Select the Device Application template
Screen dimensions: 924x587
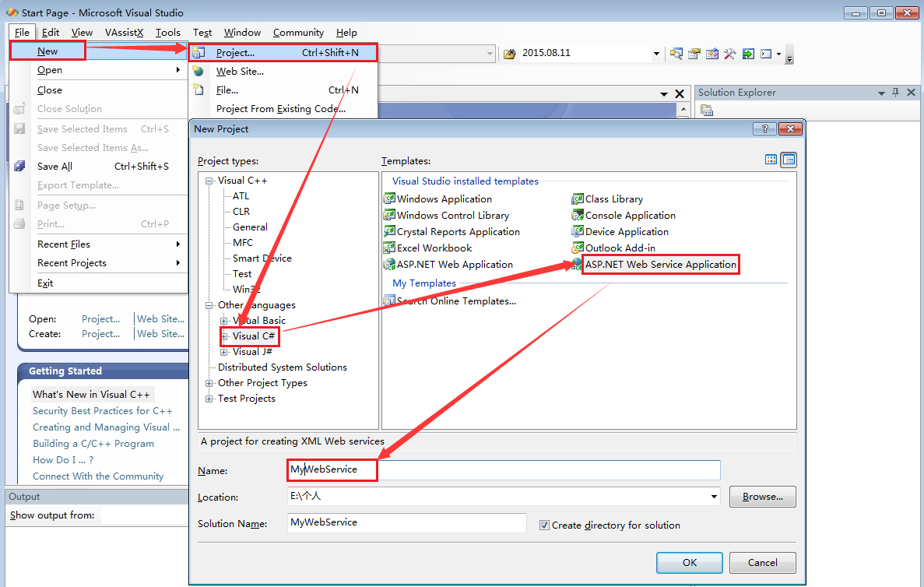[x=620, y=232]
